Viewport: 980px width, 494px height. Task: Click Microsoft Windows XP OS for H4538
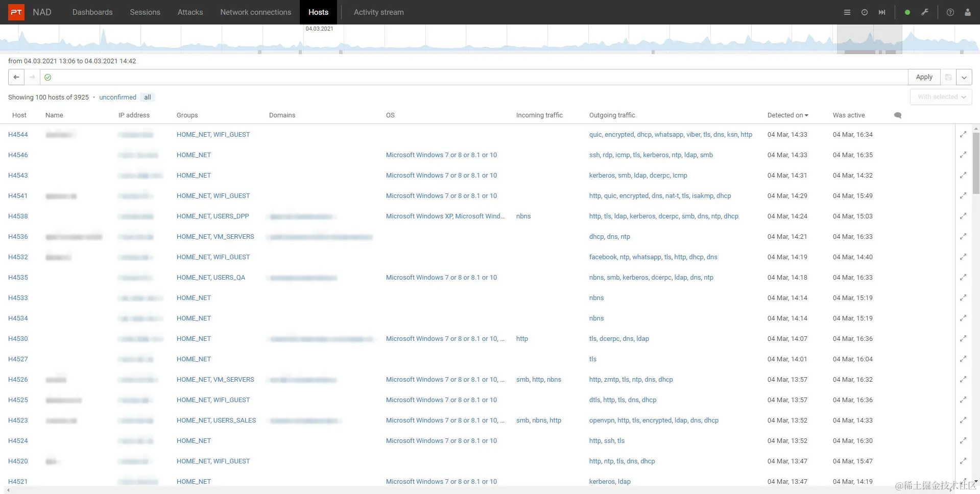pos(445,216)
